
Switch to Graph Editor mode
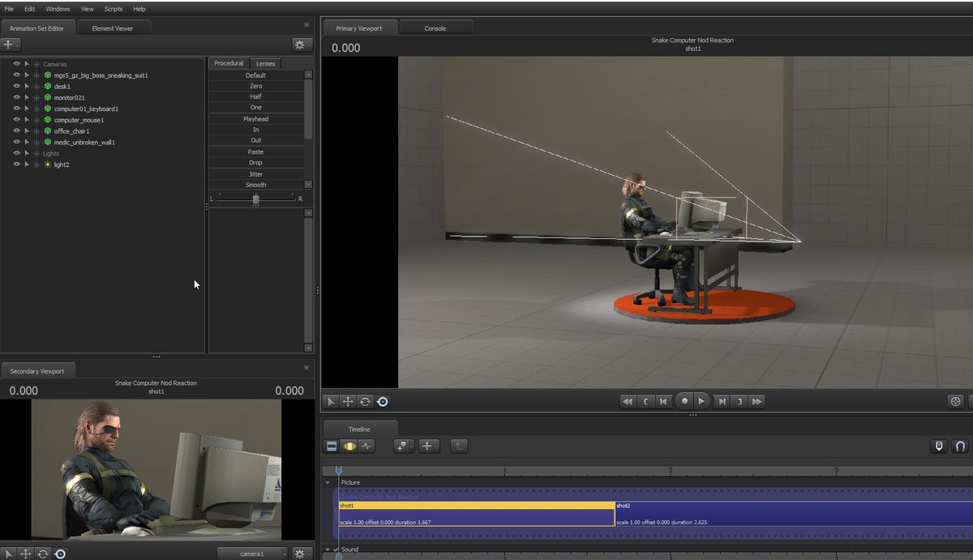[366, 446]
